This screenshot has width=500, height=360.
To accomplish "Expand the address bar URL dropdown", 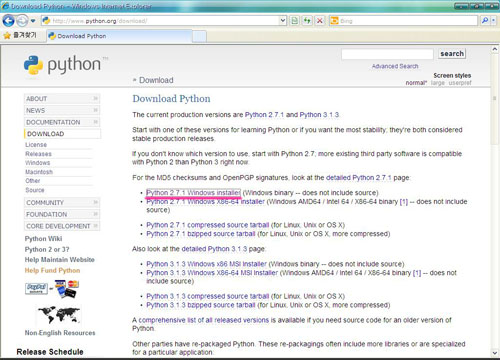I will pyautogui.click(x=283, y=21).
